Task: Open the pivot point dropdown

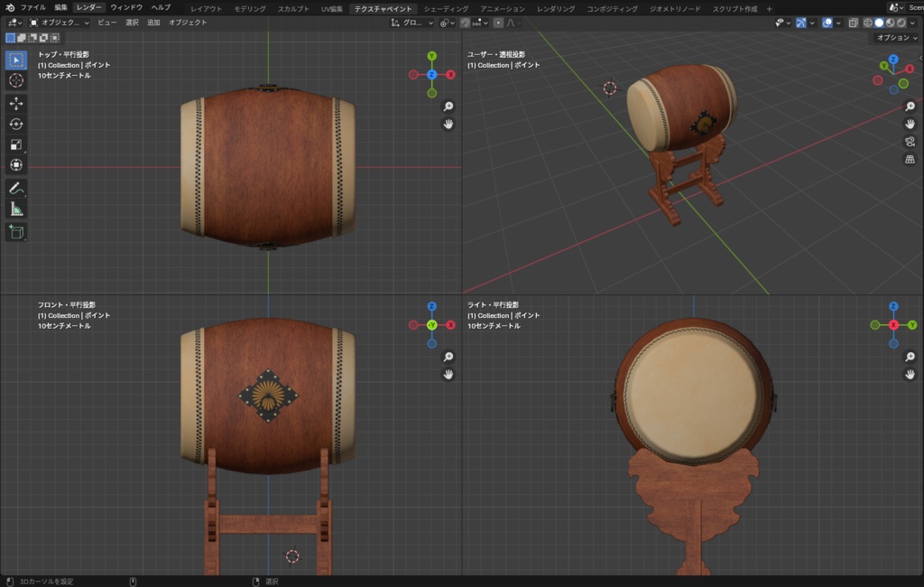Action: (x=448, y=23)
